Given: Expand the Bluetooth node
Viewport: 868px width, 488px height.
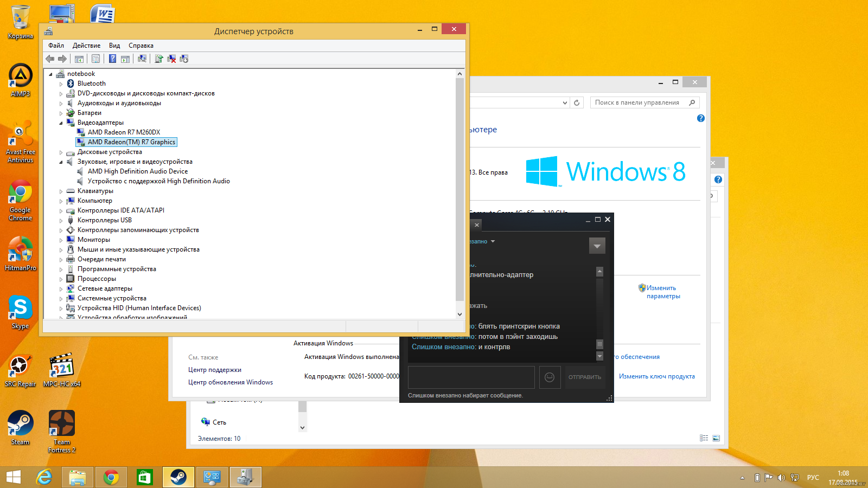Looking at the screenshot, I should pyautogui.click(x=61, y=84).
